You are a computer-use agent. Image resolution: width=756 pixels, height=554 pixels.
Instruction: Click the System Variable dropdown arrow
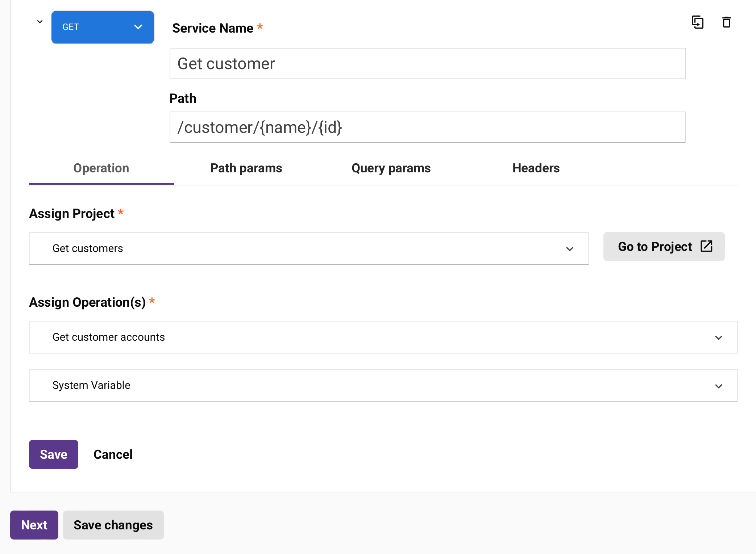coord(718,386)
